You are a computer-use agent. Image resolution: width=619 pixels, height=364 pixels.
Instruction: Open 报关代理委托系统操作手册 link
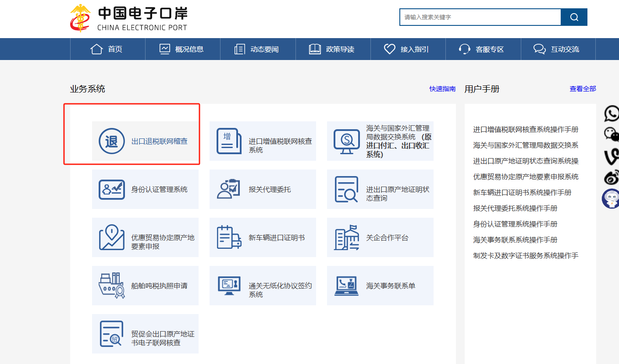[x=515, y=208]
